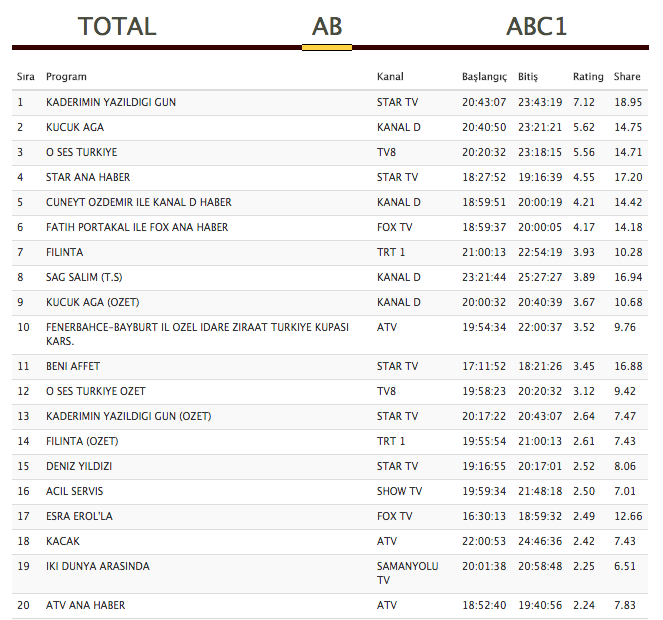The height and width of the screenshot is (620, 663).
Task: Click start time 20:43:07
Action: (x=484, y=102)
